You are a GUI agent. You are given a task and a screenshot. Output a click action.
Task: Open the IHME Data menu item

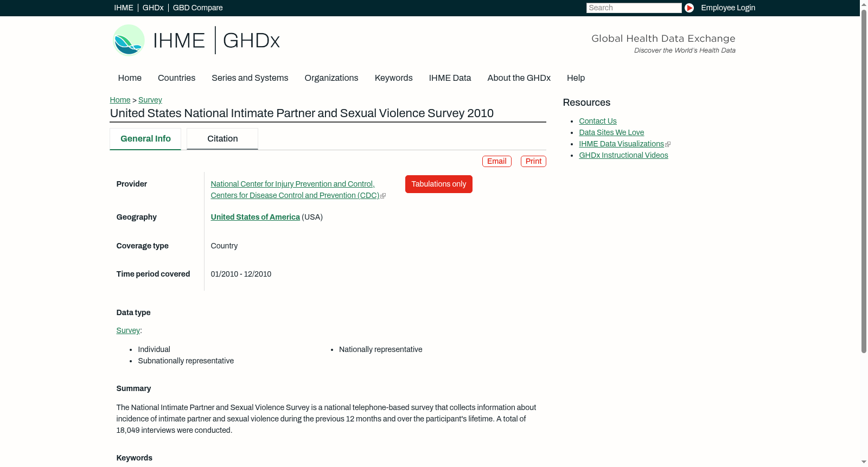(450, 78)
